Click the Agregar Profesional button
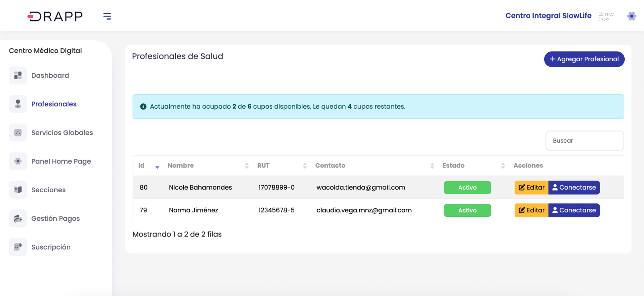This screenshot has width=644, height=296. [x=584, y=59]
